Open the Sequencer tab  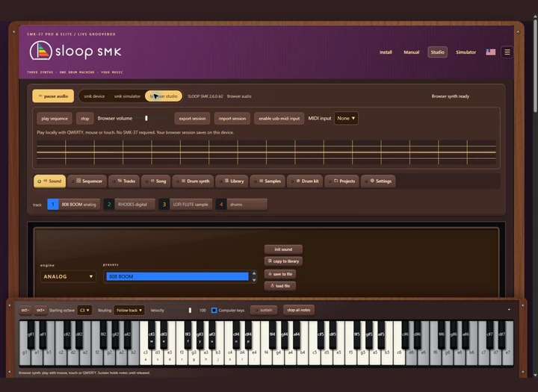coord(87,181)
